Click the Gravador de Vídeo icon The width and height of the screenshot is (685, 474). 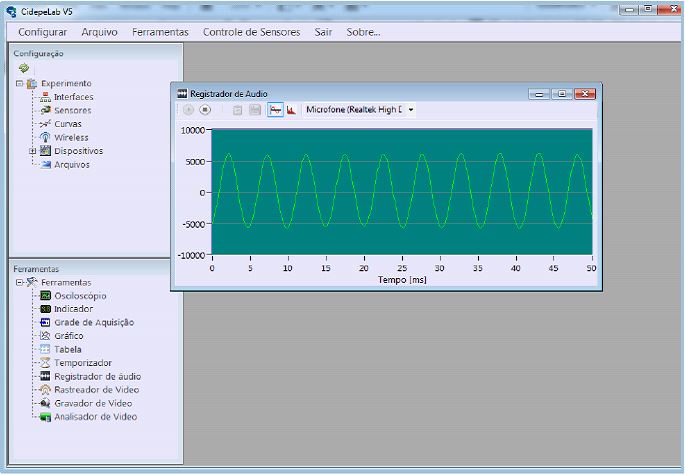[x=45, y=403]
